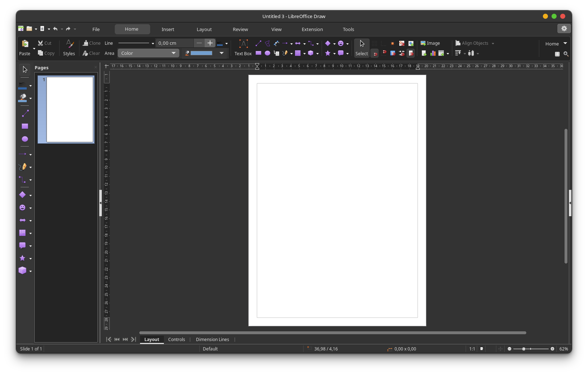The width and height of the screenshot is (588, 375).
Task: Open the Insert ribbon tab
Action: click(168, 29)
